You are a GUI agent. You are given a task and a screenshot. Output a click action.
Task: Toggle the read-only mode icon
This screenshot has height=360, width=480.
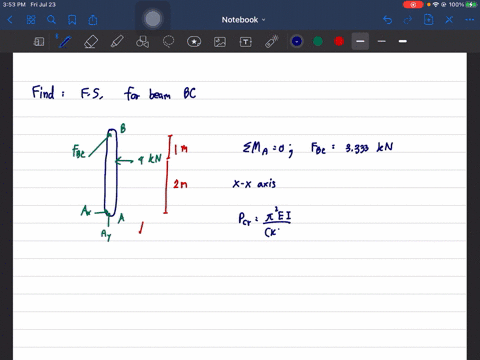pos(39,42)
